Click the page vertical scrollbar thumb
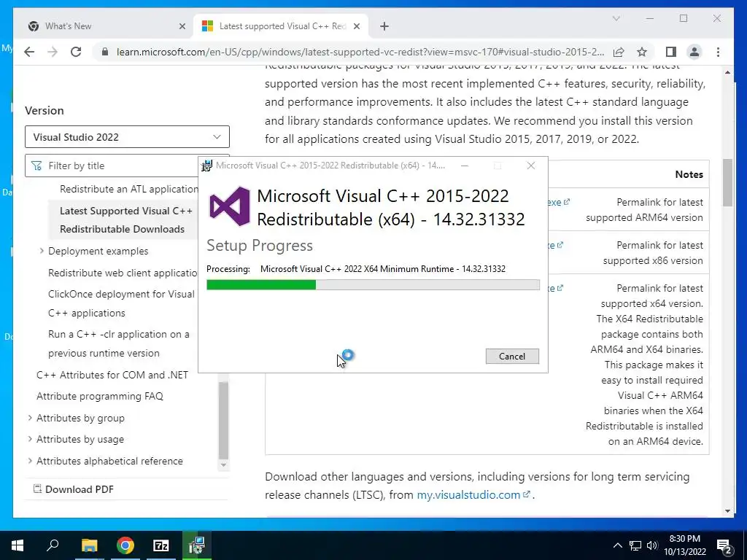 [727, 183]
